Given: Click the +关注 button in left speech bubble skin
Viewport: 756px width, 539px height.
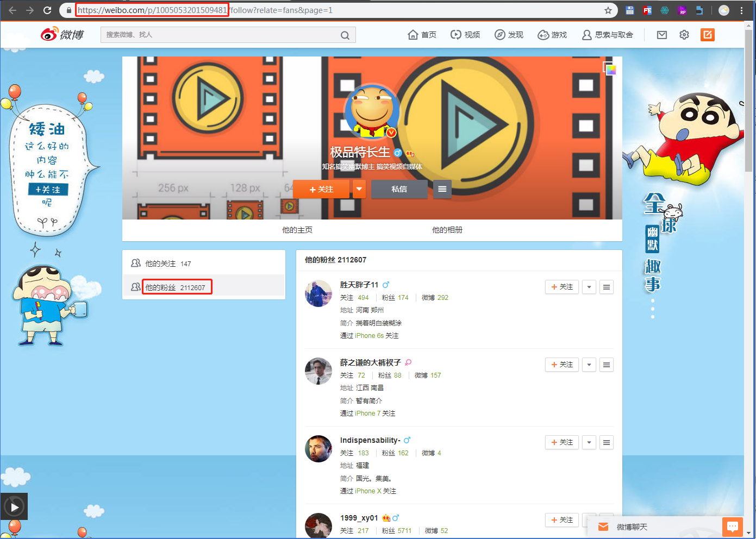Looking at the screenshot, I should [48, 190].
